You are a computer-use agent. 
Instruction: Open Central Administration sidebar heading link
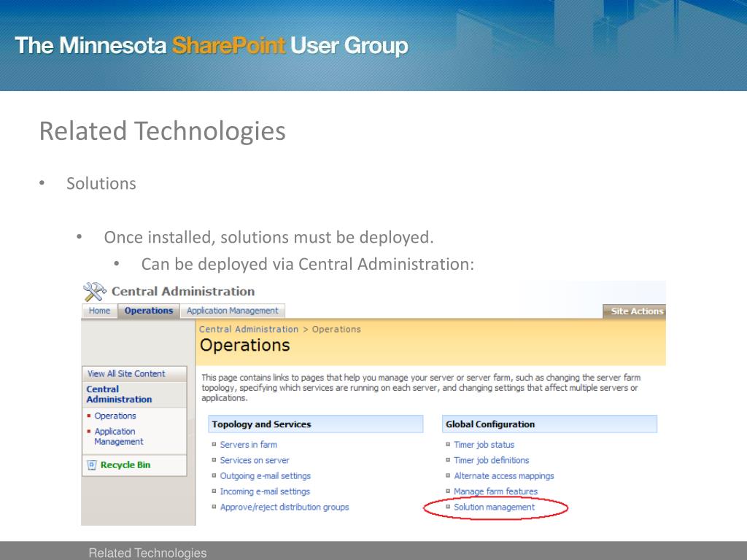click(119, 394)
